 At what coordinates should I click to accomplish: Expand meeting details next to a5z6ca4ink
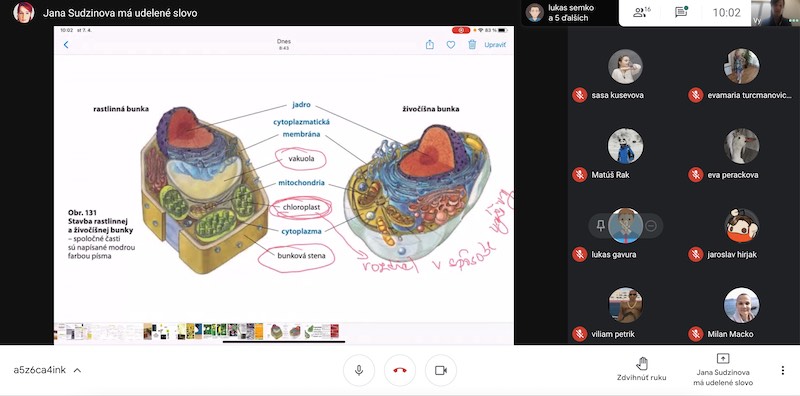(77, 370)
